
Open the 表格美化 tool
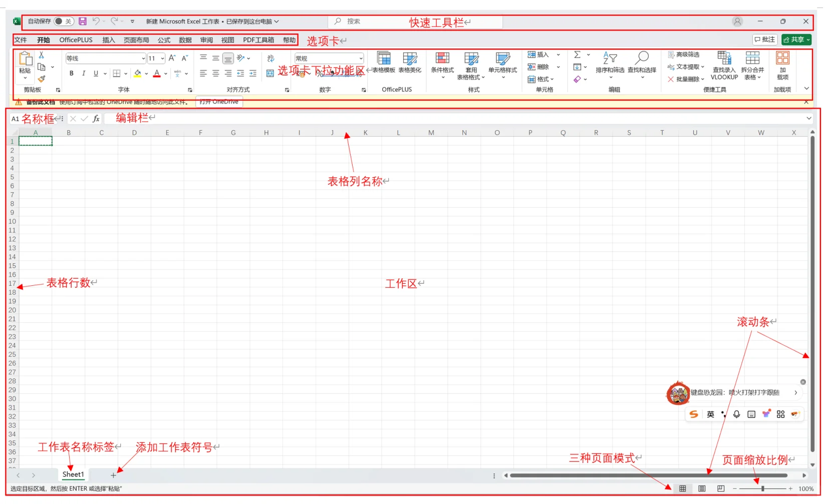click(x=410, y=63)
